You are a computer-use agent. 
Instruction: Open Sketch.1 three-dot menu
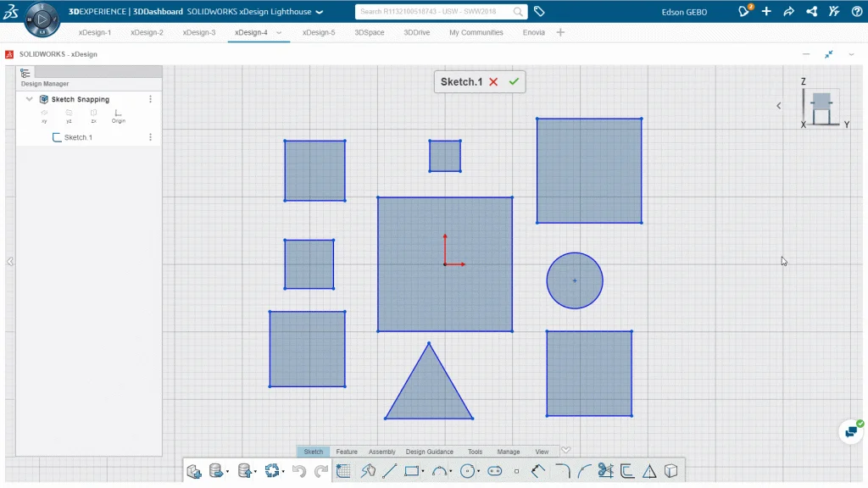[150, 137]
